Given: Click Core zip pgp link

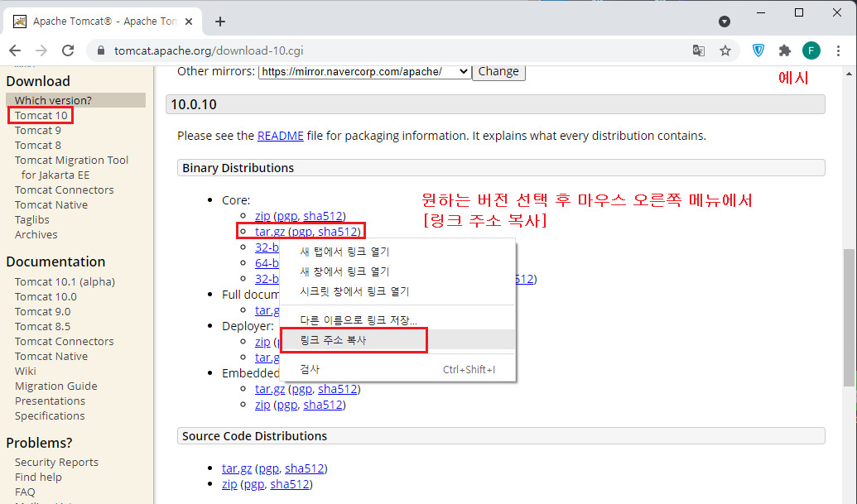Looking at the screenshot, I should pyautogui.click(x=287, y=216).
